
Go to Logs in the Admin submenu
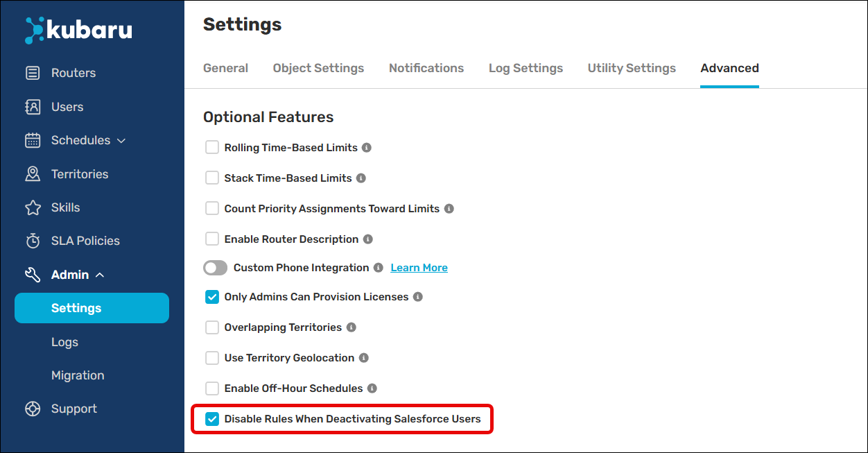[64, 342]
